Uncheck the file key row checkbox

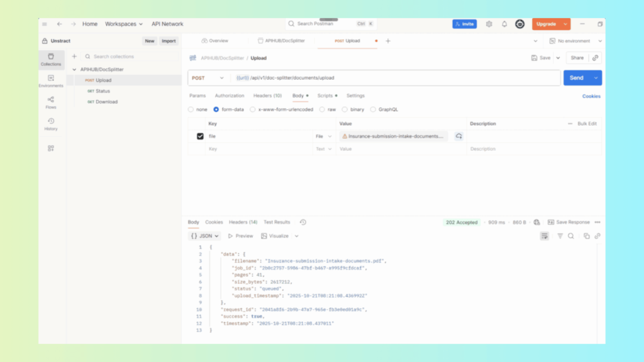coord(200,136)
